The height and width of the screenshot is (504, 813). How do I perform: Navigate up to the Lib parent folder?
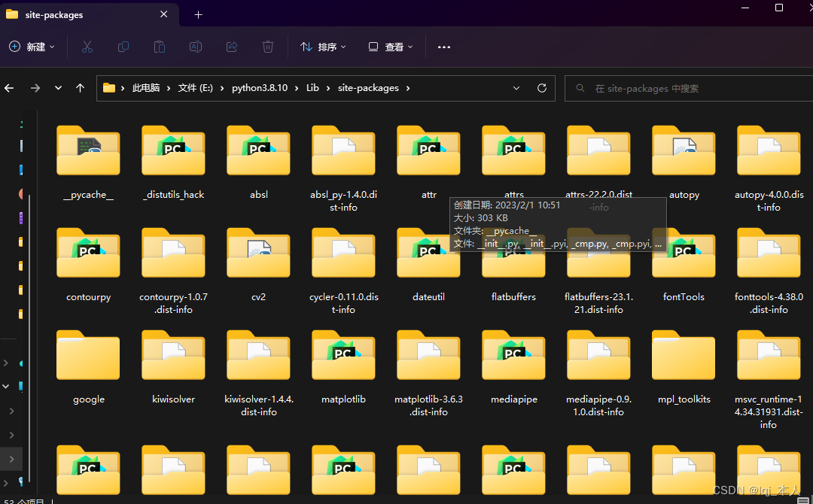[80, 87]
